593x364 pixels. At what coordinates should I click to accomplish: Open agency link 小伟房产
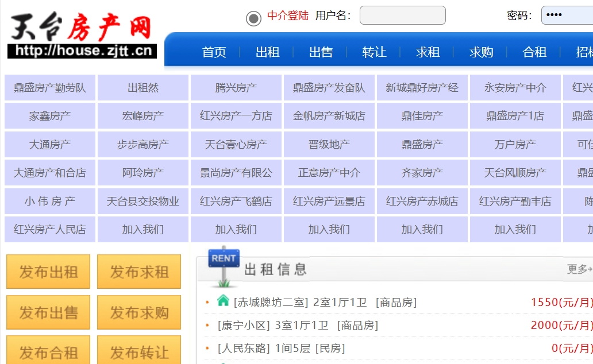[x=50, y=201]
